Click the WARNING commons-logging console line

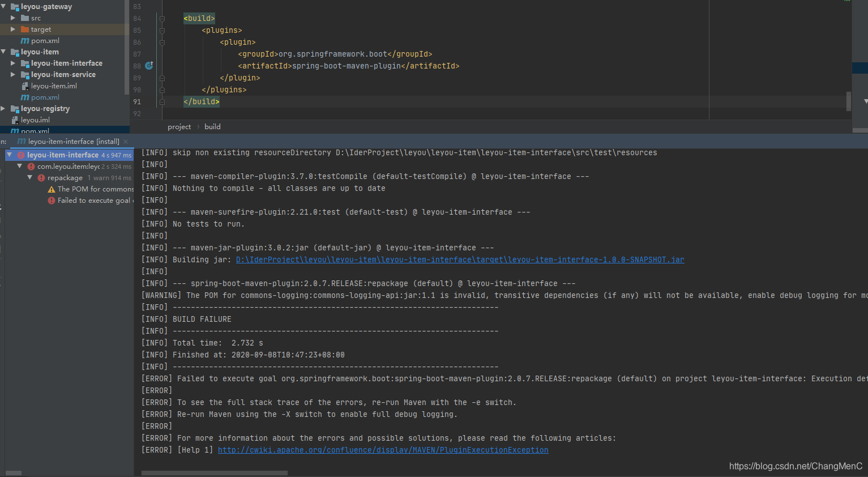coord(504,296)
